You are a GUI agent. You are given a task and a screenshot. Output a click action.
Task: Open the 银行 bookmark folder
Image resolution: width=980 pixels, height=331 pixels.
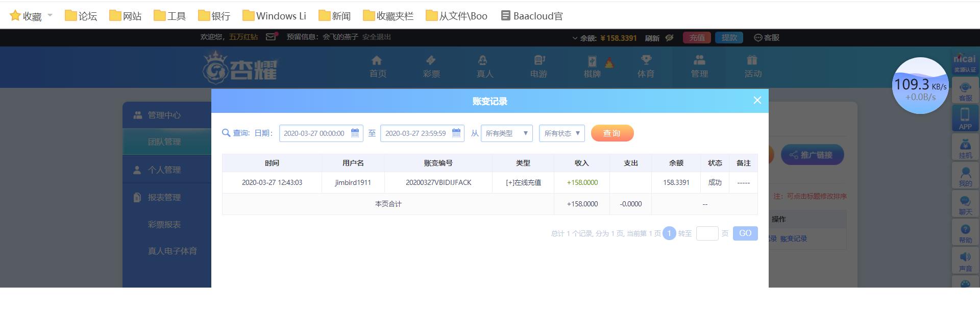coord(214,16)
